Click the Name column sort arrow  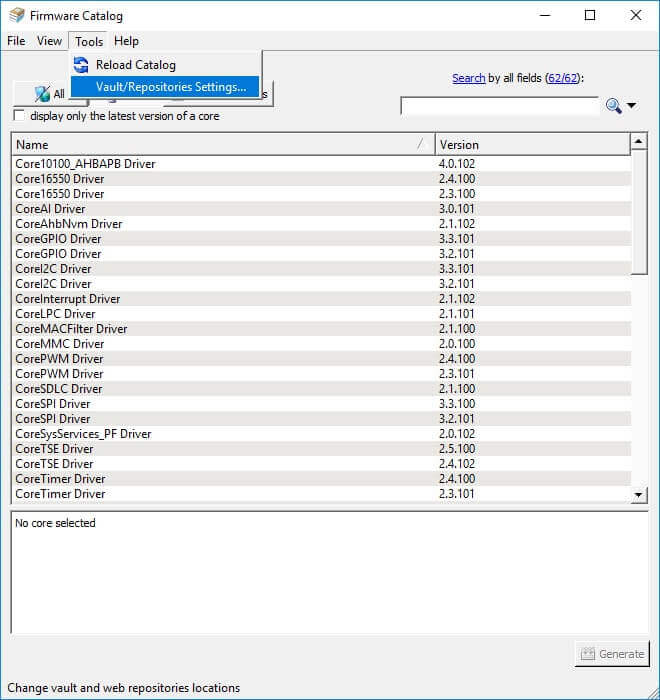[x=421, y=145]
